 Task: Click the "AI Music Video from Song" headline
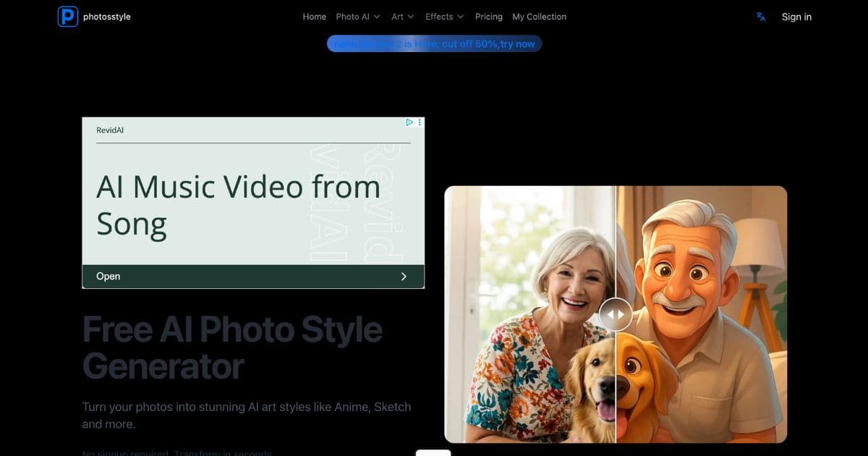point(239,205)
